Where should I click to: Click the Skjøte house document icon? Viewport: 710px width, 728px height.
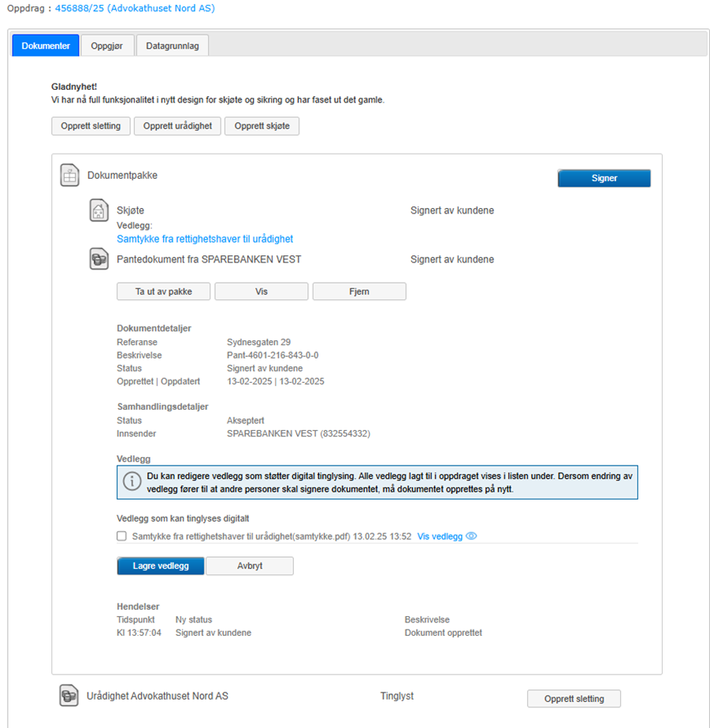(99, 210)
